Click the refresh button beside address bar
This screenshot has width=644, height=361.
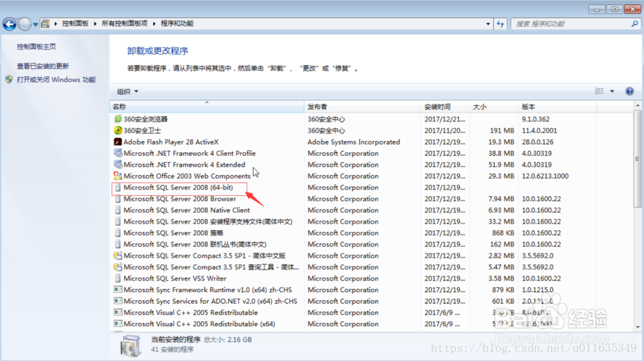(x=500, y=24)
